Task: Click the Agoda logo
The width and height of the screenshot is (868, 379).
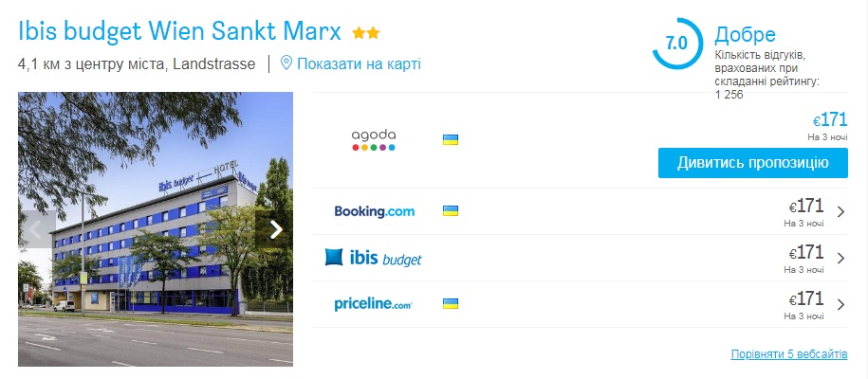Action: 374,140
